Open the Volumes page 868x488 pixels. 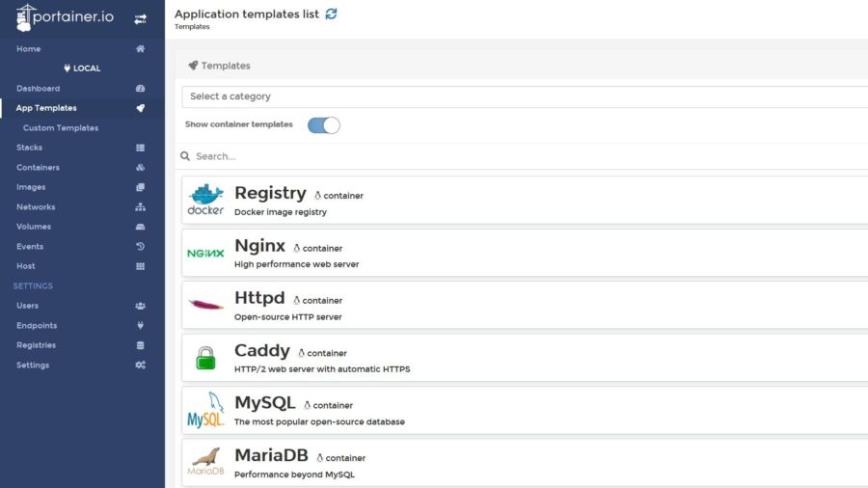click(34, 227)
